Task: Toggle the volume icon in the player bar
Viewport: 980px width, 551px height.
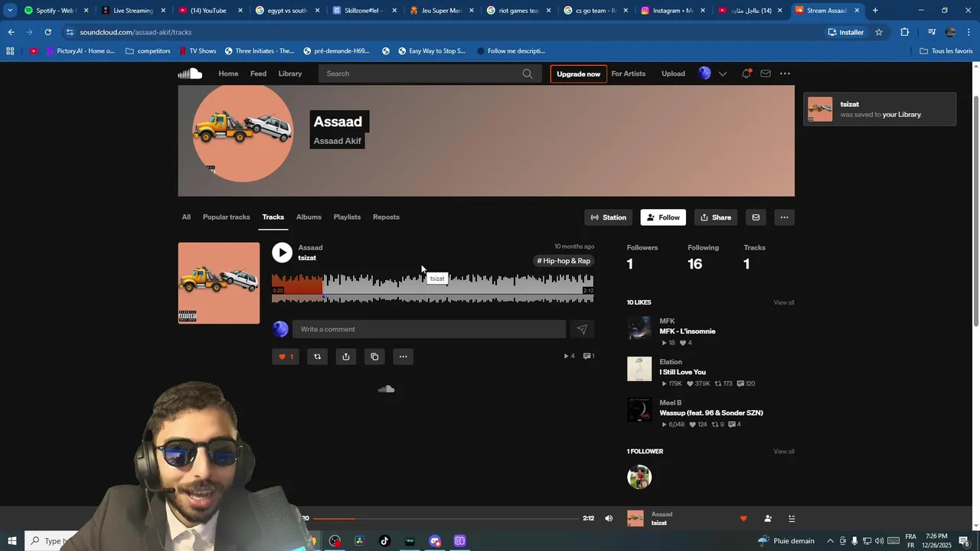Action: point(609,518)
